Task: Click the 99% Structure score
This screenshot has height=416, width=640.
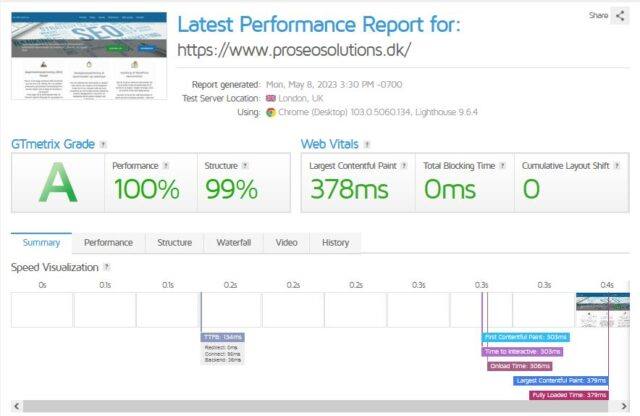Action: click(231, 189)
